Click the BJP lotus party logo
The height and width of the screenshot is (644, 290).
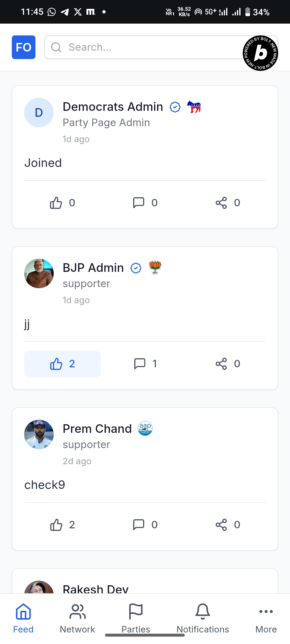click(155, 268)
